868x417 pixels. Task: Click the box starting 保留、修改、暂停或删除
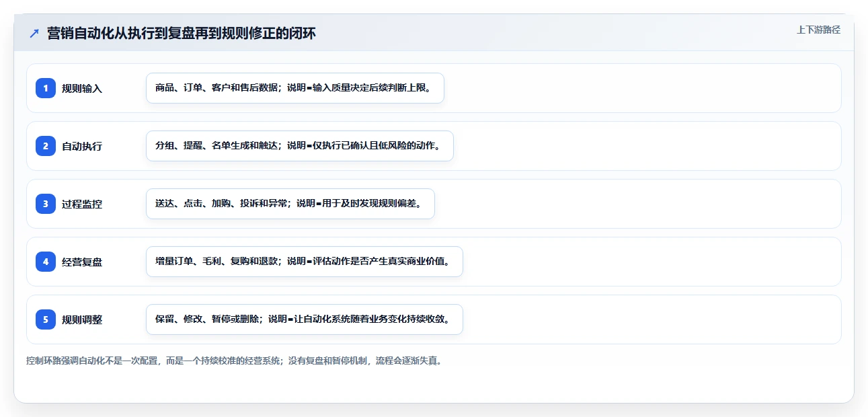point(305,319)
